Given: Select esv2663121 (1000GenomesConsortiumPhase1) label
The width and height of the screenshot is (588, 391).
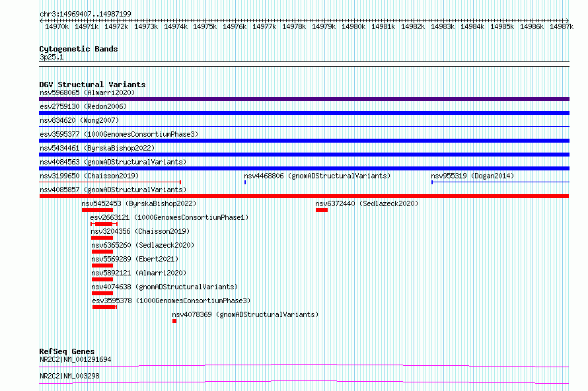Looking at the screenshot, I should point(169,217).
